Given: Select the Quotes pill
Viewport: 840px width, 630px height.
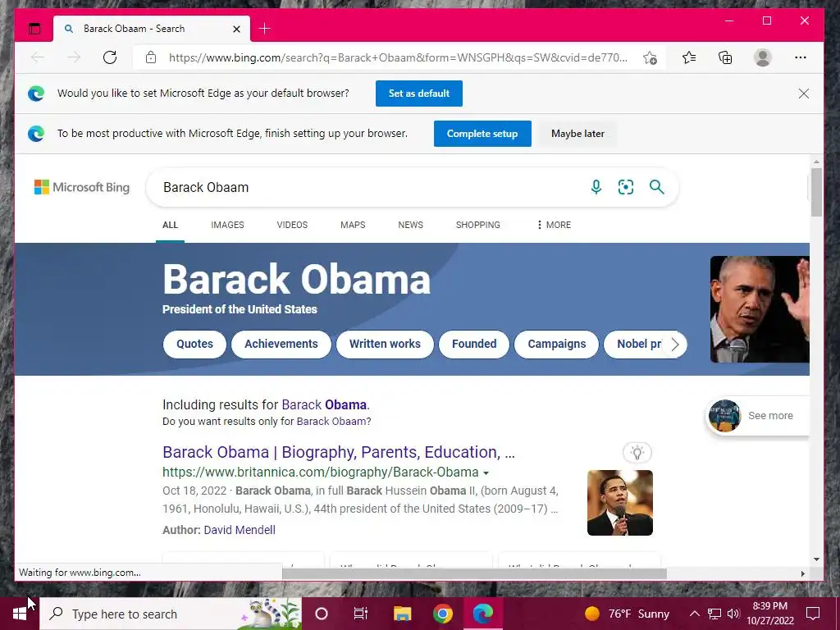Looking at the screenshot, I should (x=194, y=344).
